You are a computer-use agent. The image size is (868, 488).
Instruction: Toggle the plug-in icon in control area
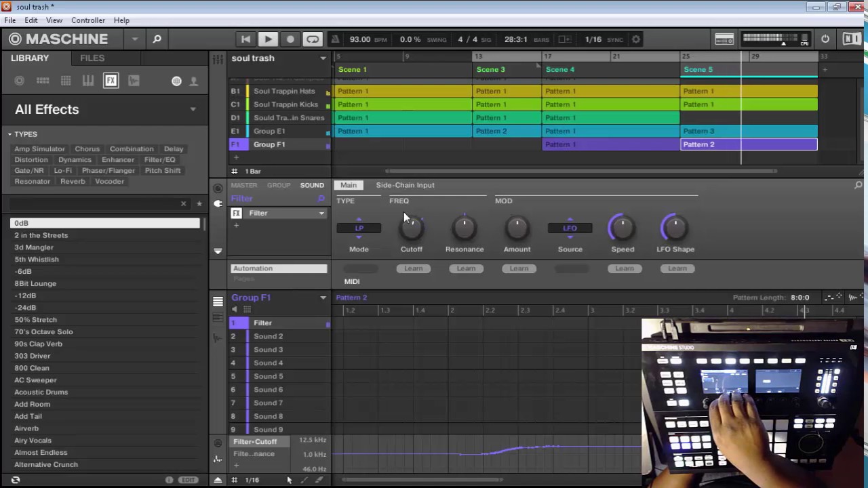point(218,203)
